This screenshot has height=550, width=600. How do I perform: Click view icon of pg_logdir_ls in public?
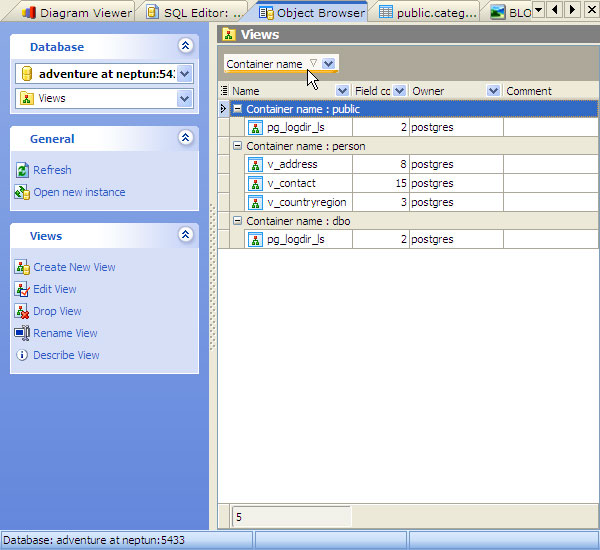[255, 127]
